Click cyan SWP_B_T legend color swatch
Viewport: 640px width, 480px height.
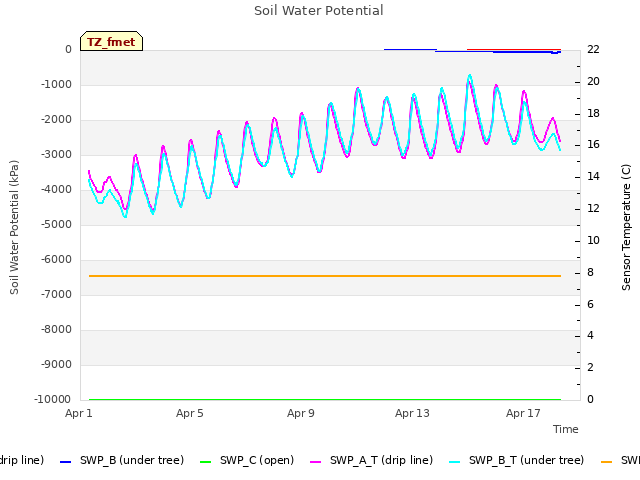pyautogui.click(x=455, y=462)
